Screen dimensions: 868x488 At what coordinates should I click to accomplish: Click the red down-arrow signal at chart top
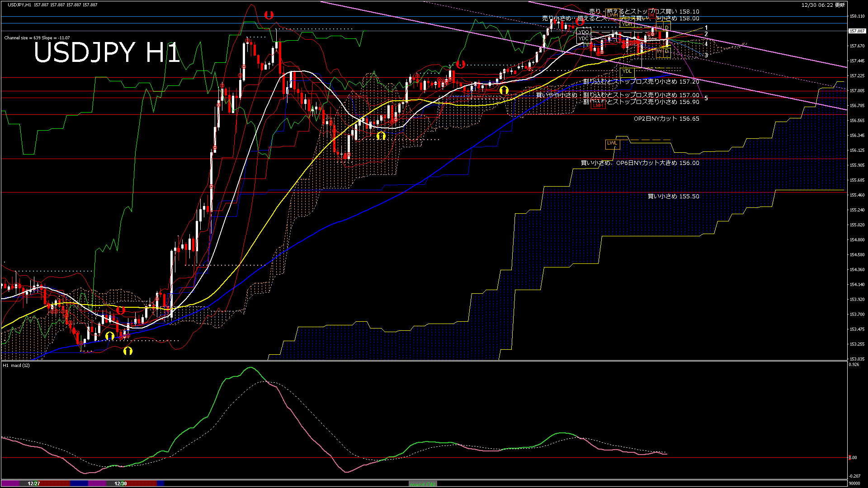(269, 15)
